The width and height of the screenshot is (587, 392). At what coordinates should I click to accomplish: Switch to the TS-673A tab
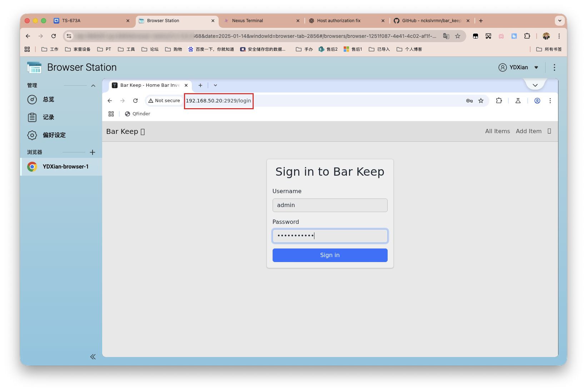tap(71, 21)
